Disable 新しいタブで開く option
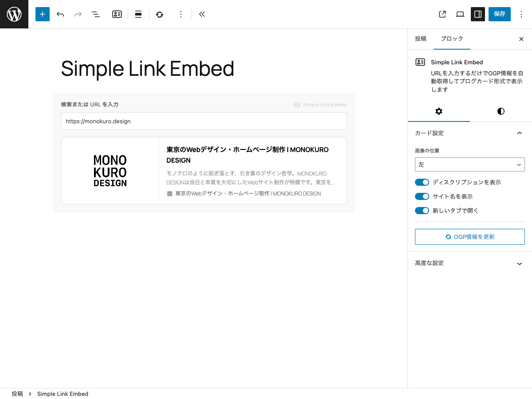Screen dimensions: 532x399 [422, 211]
